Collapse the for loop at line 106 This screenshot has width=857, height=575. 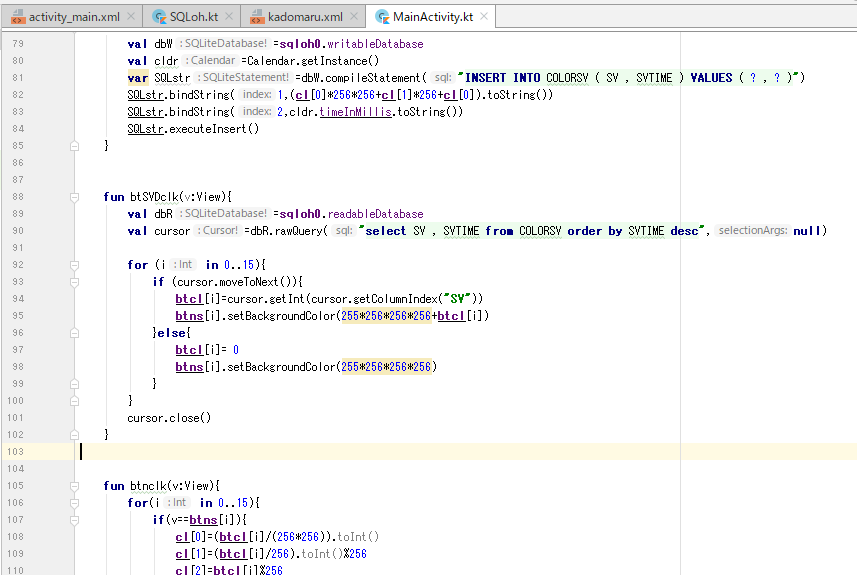74,503
